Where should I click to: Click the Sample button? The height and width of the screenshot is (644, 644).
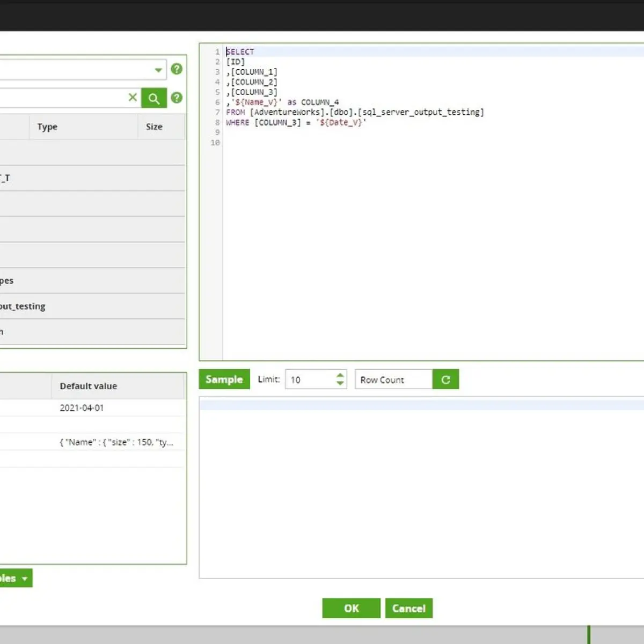(x=224, y=379)
